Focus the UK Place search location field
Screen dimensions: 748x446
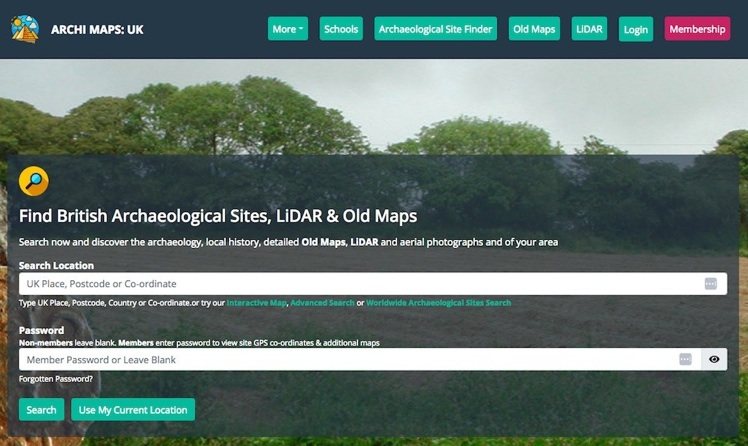360,284
